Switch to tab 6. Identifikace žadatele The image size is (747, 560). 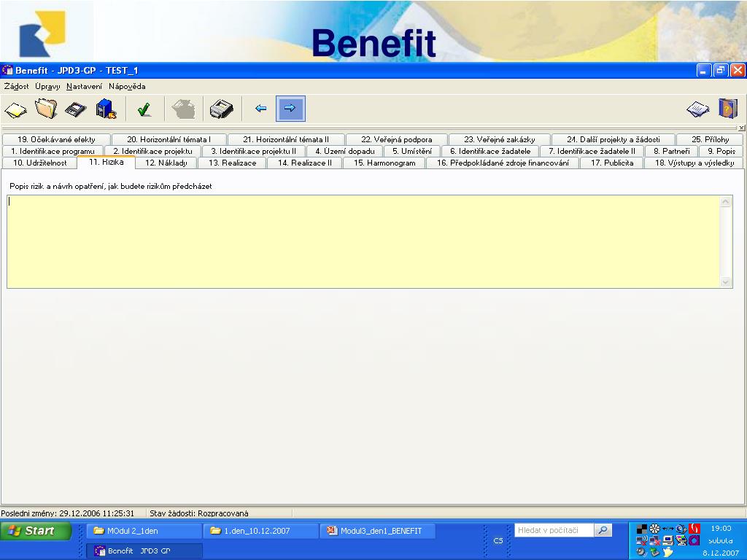490,151
